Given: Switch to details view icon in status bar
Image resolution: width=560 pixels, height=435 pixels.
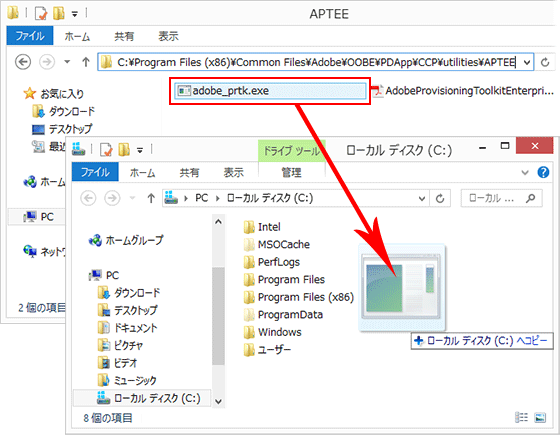Looking at the screenshot, I should (x=521, y=417).
